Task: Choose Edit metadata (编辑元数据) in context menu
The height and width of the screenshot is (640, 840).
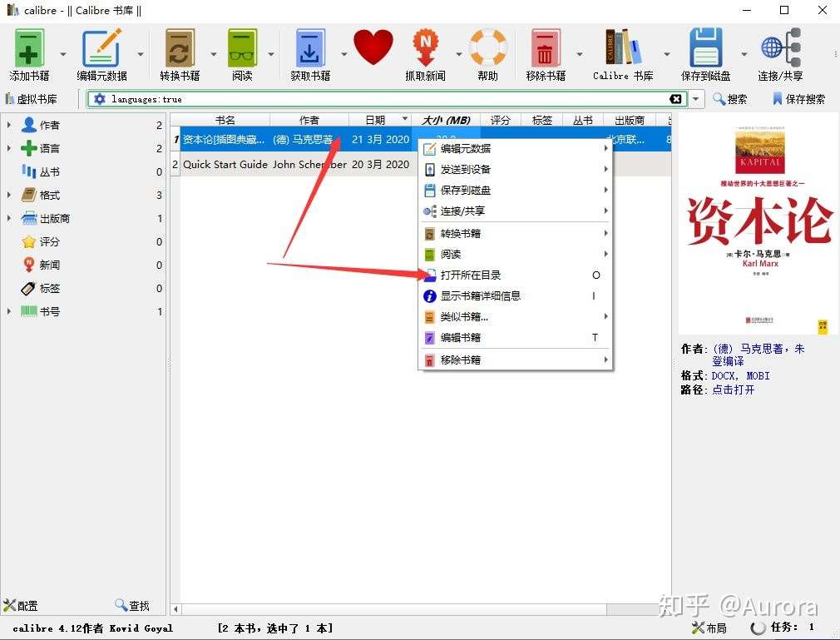Action: pyautogui.click(x=516, y=148)
